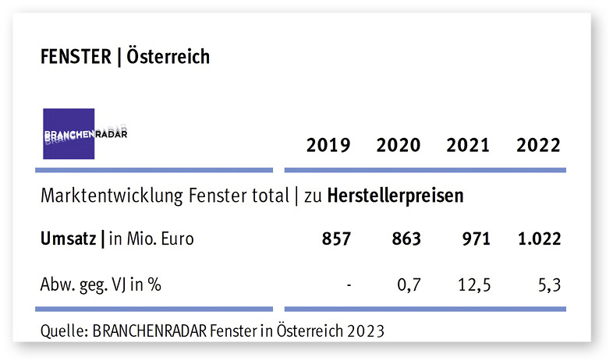The width and height of the screenshot is (613, 364).
Task: Select the Umsatz in Mio. Euro label
Action: 117,239
